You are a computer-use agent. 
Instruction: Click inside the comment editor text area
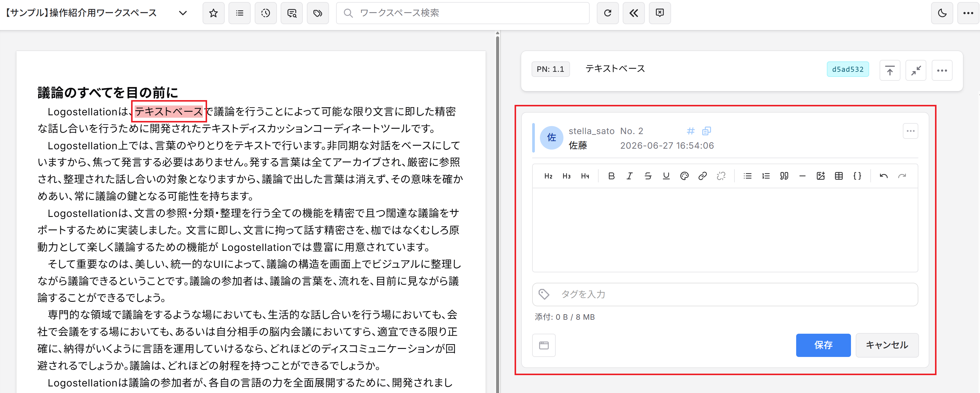pyautogui.click(x=725, y=230)
